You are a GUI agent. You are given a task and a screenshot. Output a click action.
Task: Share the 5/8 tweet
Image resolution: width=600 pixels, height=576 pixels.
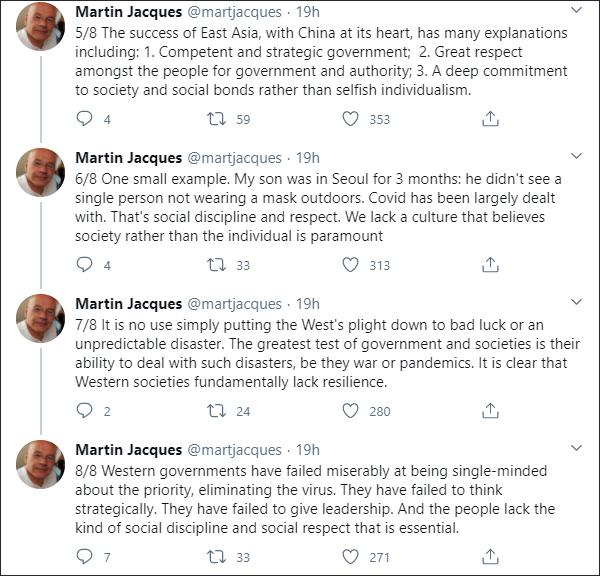490,119
